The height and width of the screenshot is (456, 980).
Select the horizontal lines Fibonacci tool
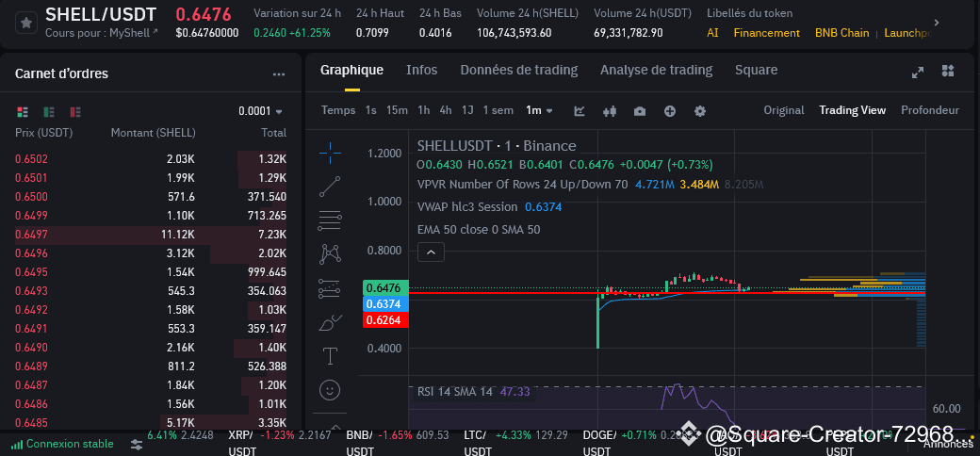pos(330,220)
